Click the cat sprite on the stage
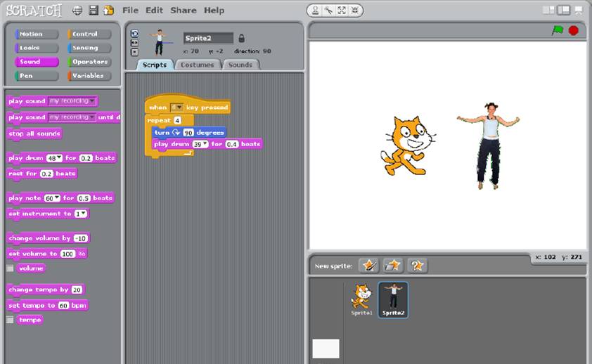The width and height of the screenshot is (592, 364). (x=408, y=146)
